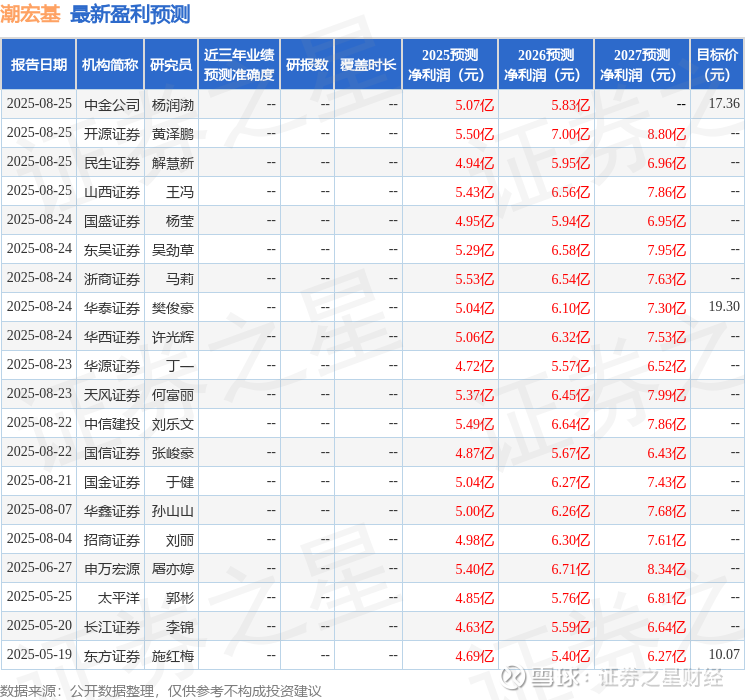Click analyst name 施红梅
Screen dimensions: 745x700
pyautogui.click(x=172, y=656)
